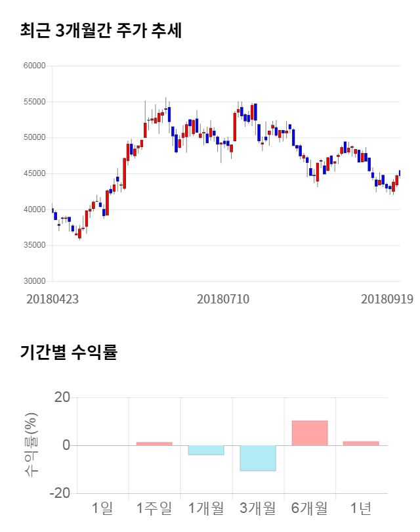Select the 기간별 수익률 heading
Image resolution: width=420 pixels, height=532 pixels.
68,352
